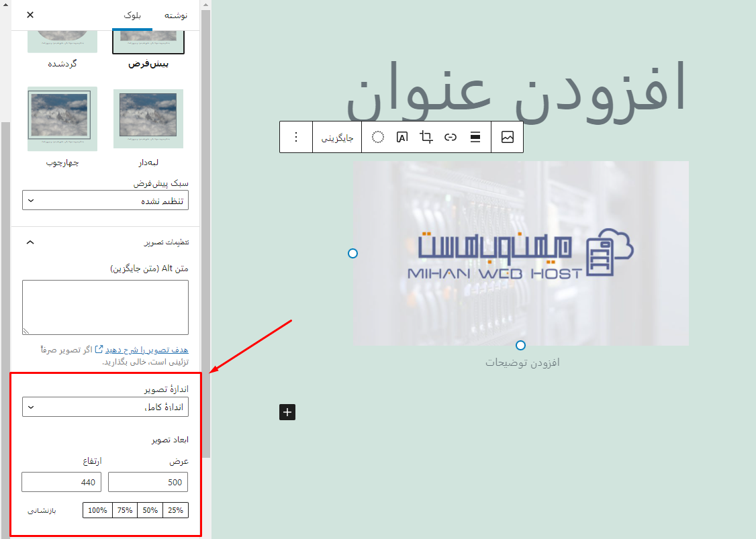Image resolution: width=756 pixels, height=539 pixels.
Task: Open the سبک پیش‌فرض dropdown
Action: (105, 200)
